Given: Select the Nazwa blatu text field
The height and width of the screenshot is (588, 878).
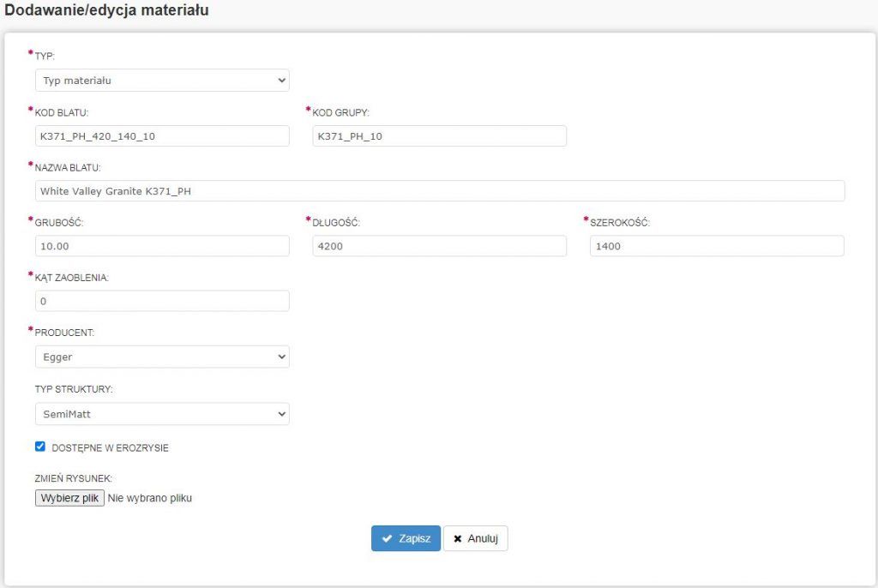Looking at the screenshot, I should (439, 191).
